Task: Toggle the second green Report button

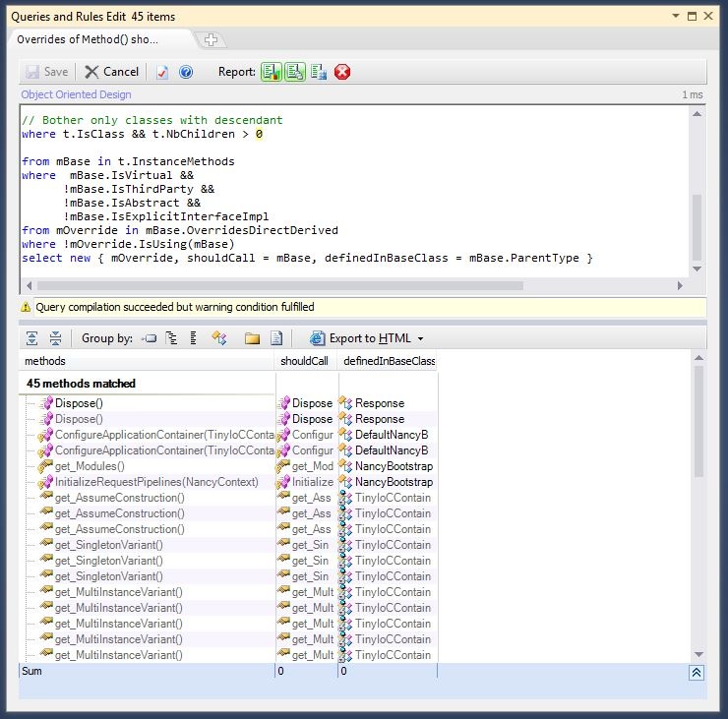Action: tap(295, 72)
